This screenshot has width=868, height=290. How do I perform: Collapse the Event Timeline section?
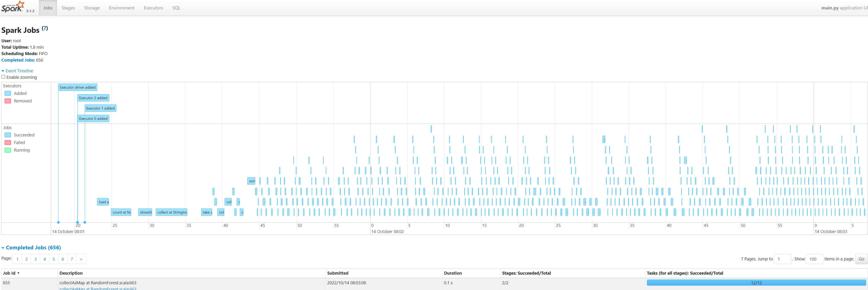click(x=19, y=71)
